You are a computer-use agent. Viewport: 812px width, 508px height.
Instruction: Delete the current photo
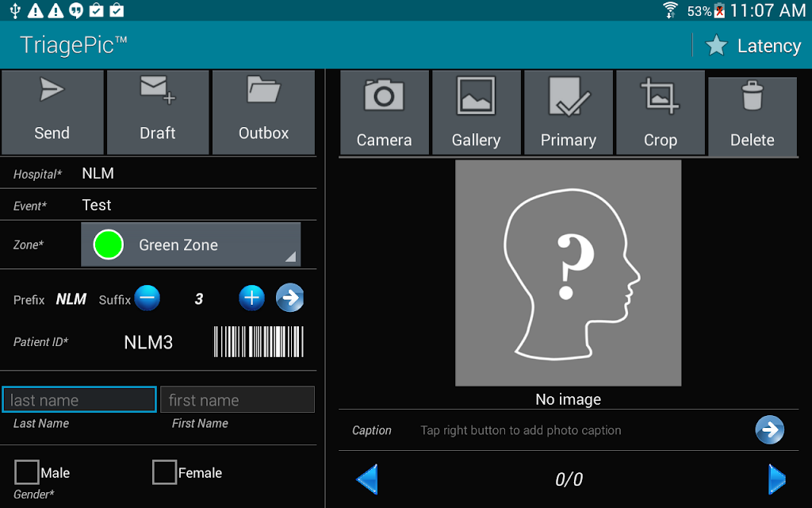(753, 116)
